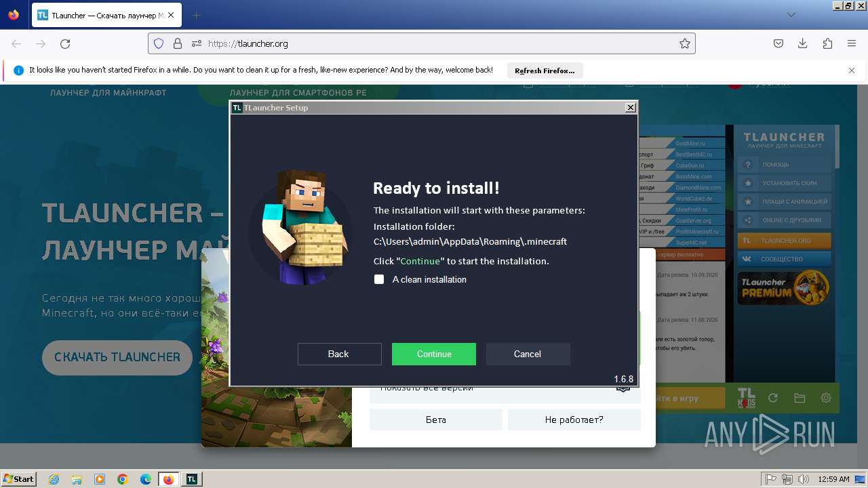Open the Firefox Downloads panel

click(x=803, y=43)
